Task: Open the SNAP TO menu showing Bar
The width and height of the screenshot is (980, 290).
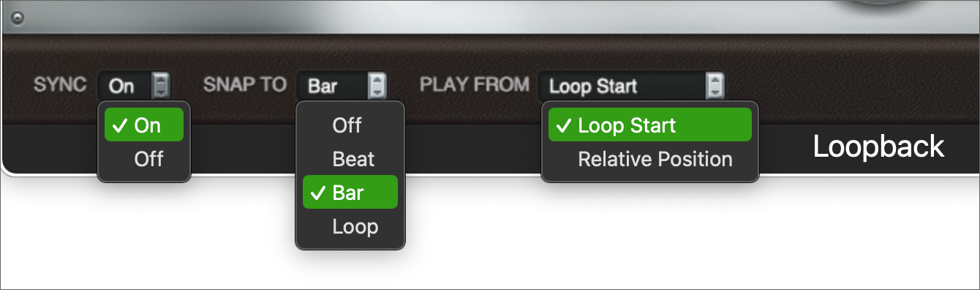Action: pos(342,86)
